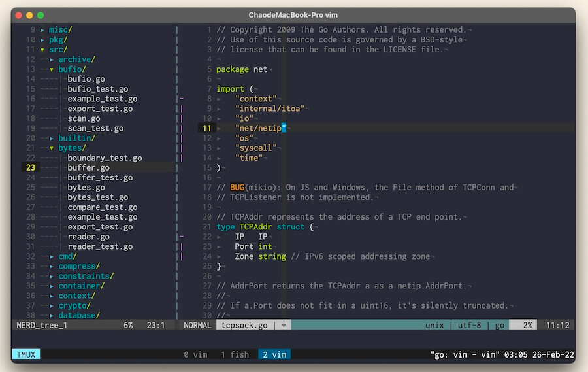
Task: Click the builtin folder arrow icon
Action: 52,139
